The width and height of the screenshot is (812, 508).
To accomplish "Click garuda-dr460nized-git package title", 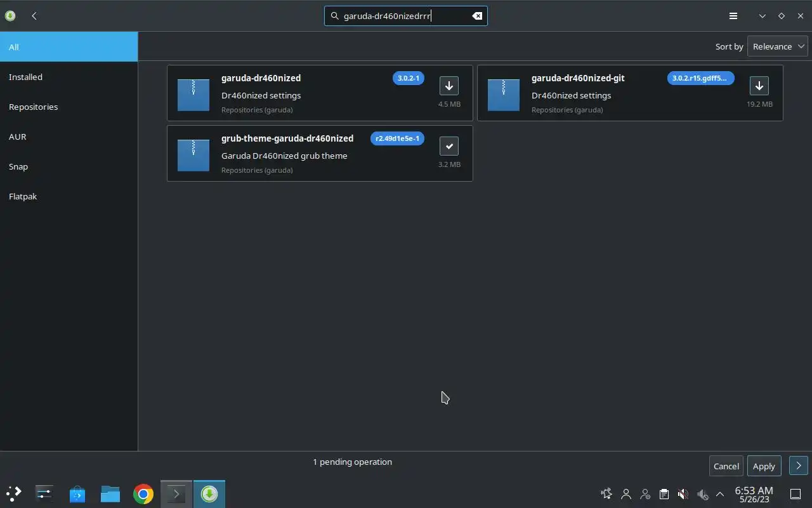I will click(578, 78).
